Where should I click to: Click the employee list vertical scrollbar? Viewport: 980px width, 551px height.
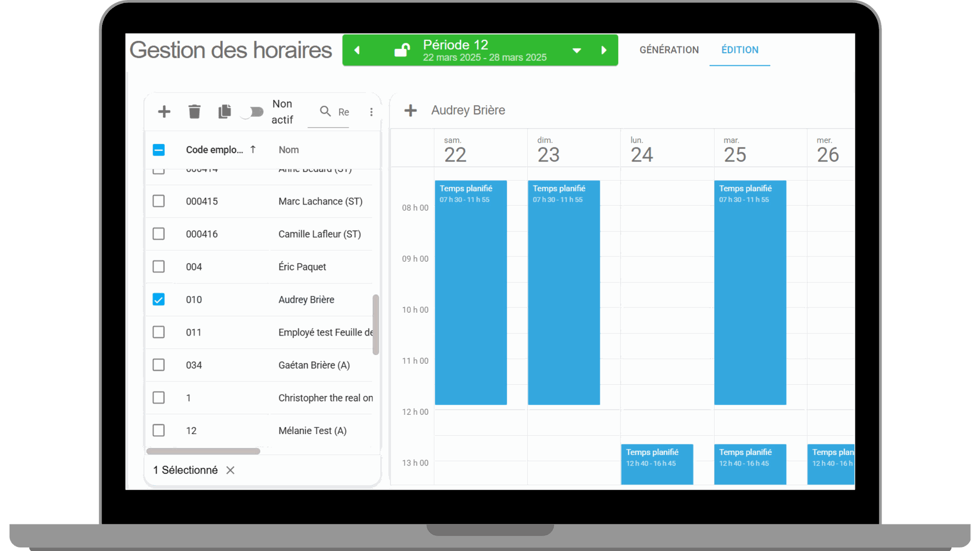tap(376, 324)
